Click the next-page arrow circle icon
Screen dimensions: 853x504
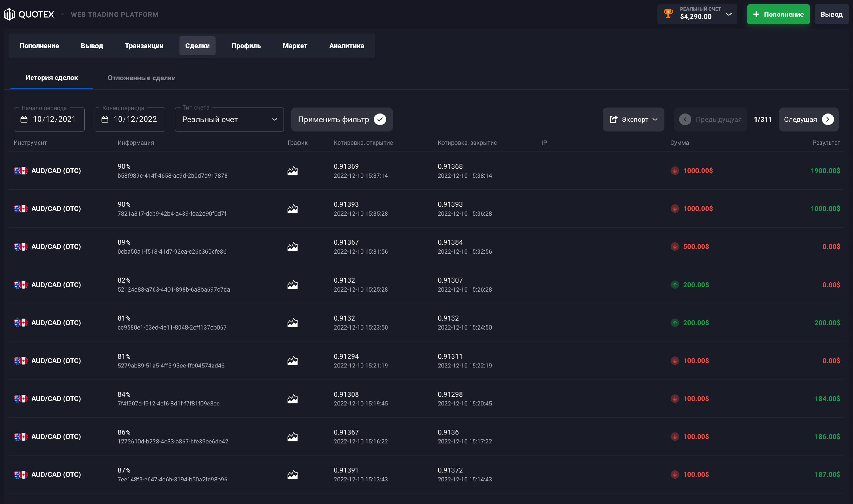pyautogui.click(x=828, y=120)
